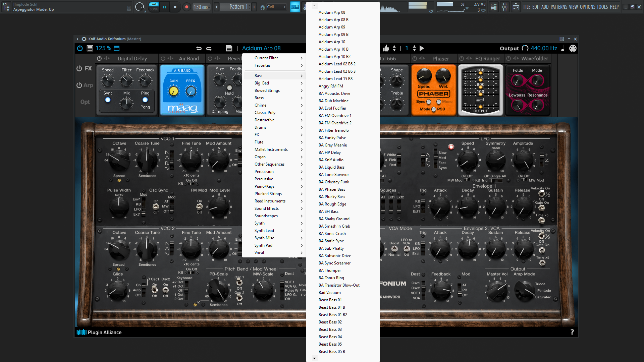Click the blue window-size icon beside 125 %
644x362 pixels.
click(x=117, y=48)
